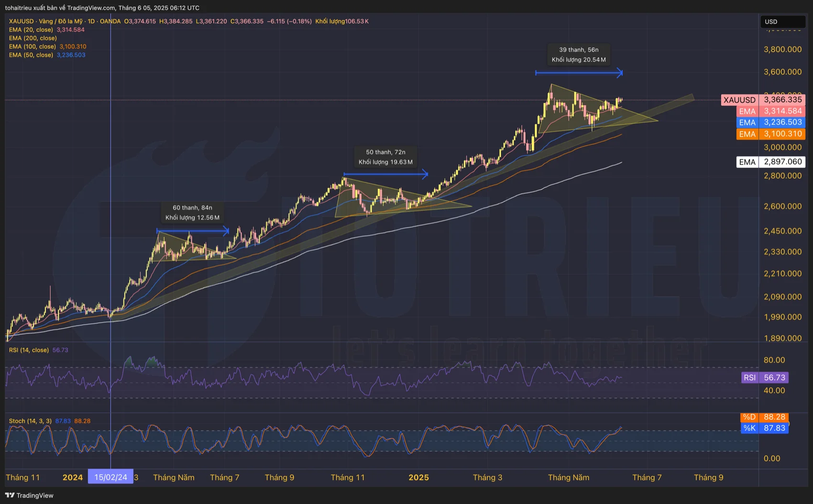The width and height of the screenshot is (813, 504).
Task: Click the white EMA 2,897.060 axis tag
Action: click(770, 162)
